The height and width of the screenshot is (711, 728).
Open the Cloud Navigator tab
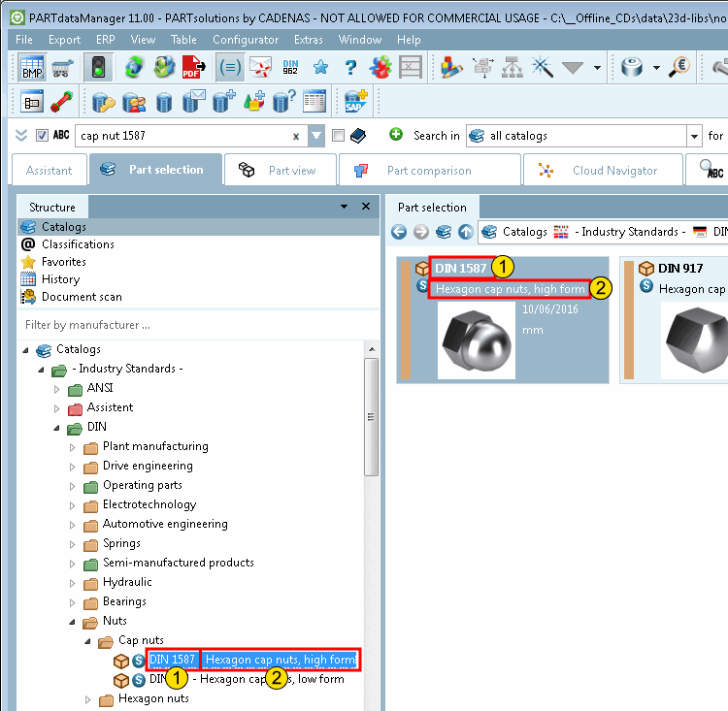pyautogui.click(x=603, y=171)
